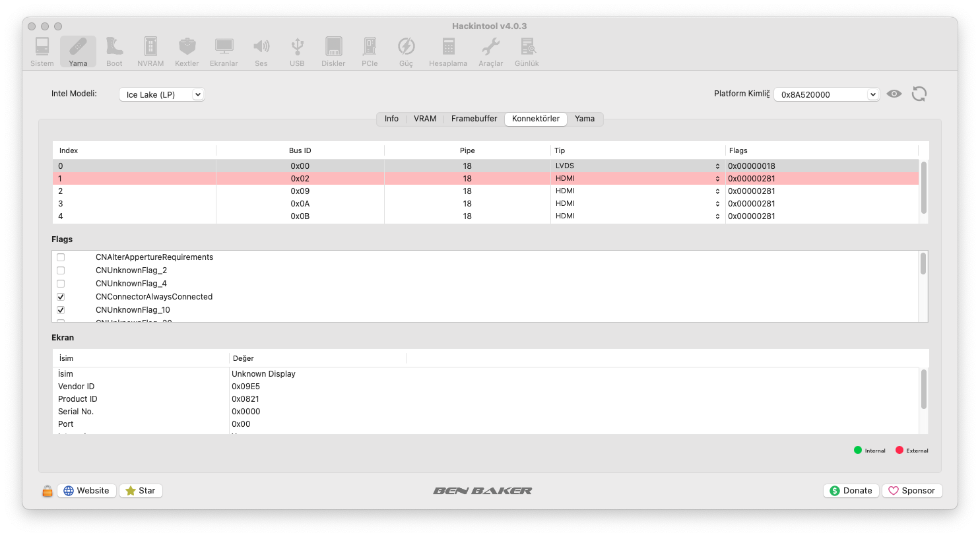Switch to the NVRAM tool
980x537 pixels.
[150, 51]
